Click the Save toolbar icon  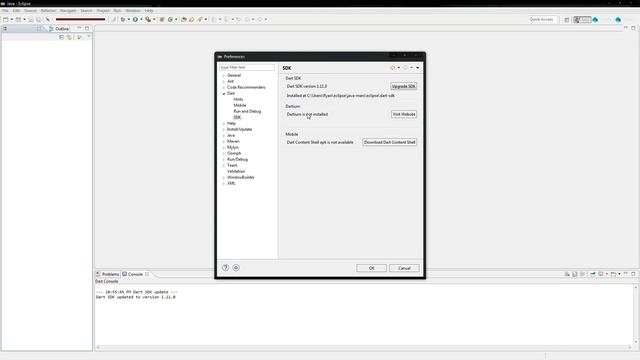pyautogui.click(x=31, y=20)
